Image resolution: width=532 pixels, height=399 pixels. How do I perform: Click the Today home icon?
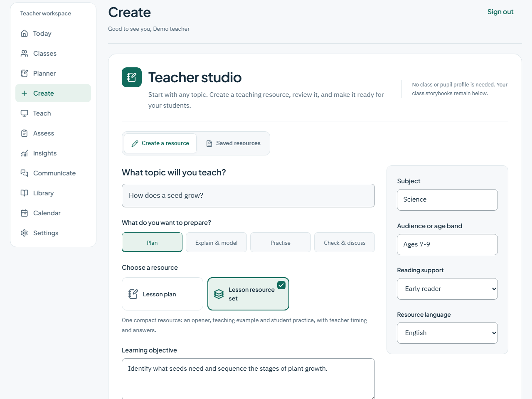[25, 34]
